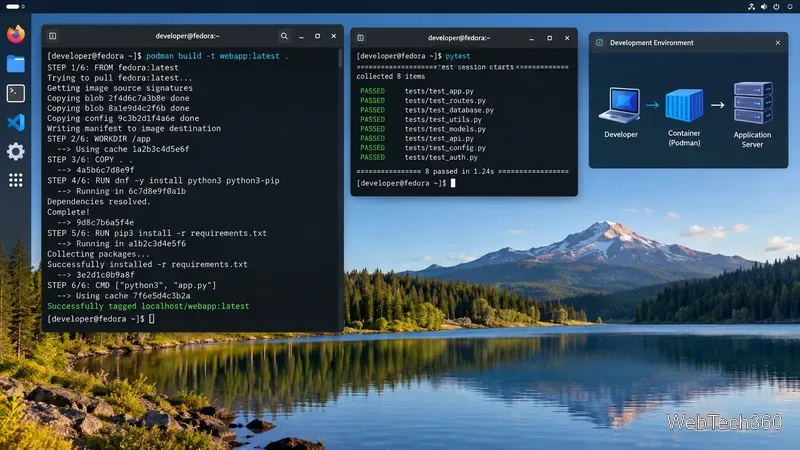800x450 pixels.
Task: Click tests/test_database.py row
Action: (427, 110)
